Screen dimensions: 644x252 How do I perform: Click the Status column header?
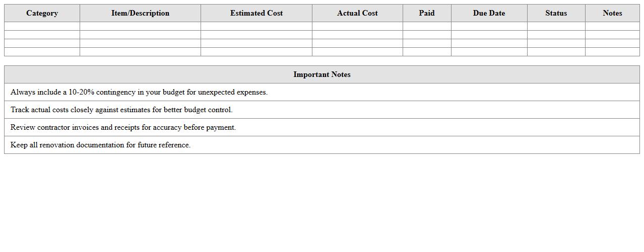click(556, 13)
